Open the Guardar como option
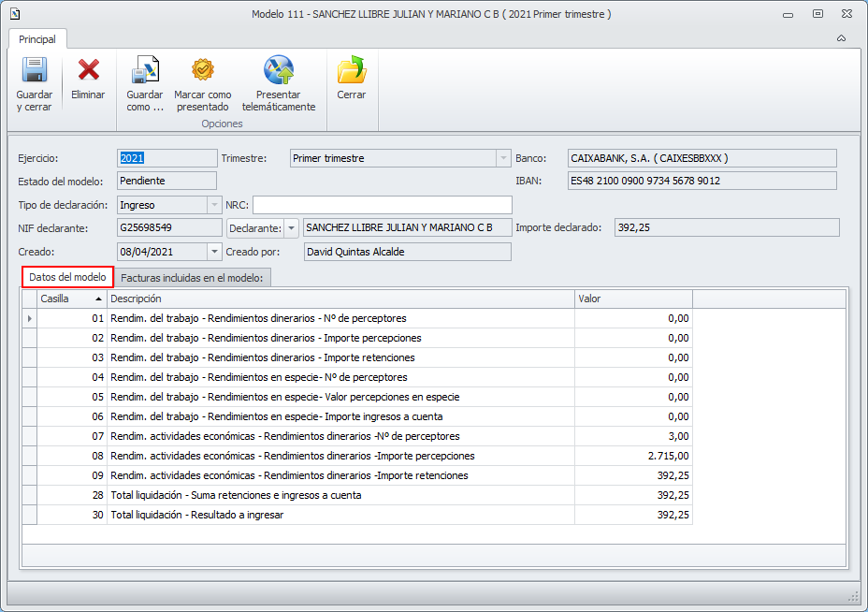The height and width of the screenshot is (612, 868). click(145, 72)
